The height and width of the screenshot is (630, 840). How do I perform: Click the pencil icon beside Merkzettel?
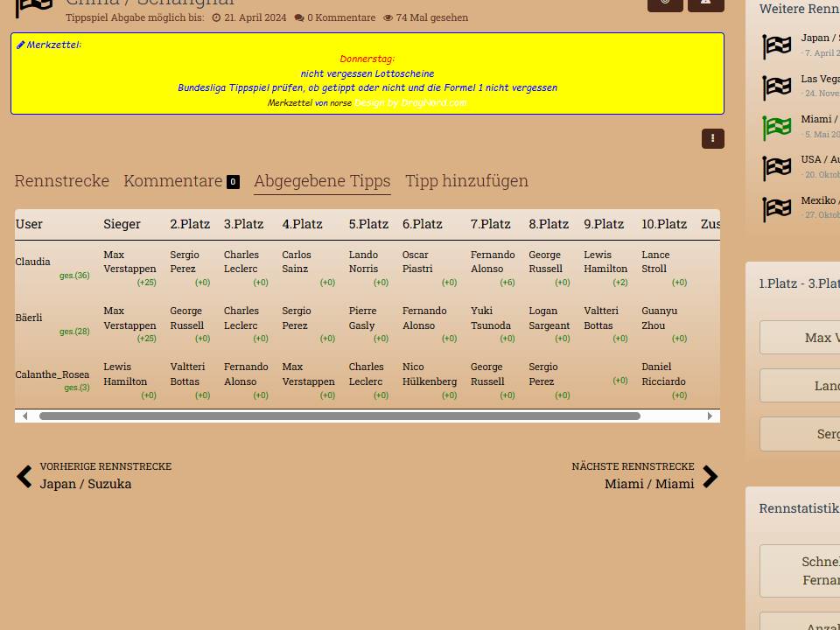(21, 45)
